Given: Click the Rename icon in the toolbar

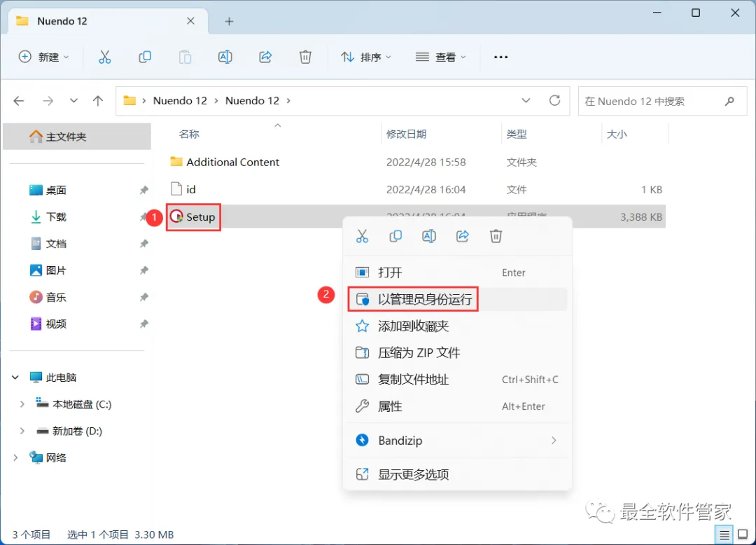Looking at the screenshot, I should tap(225, 57).
